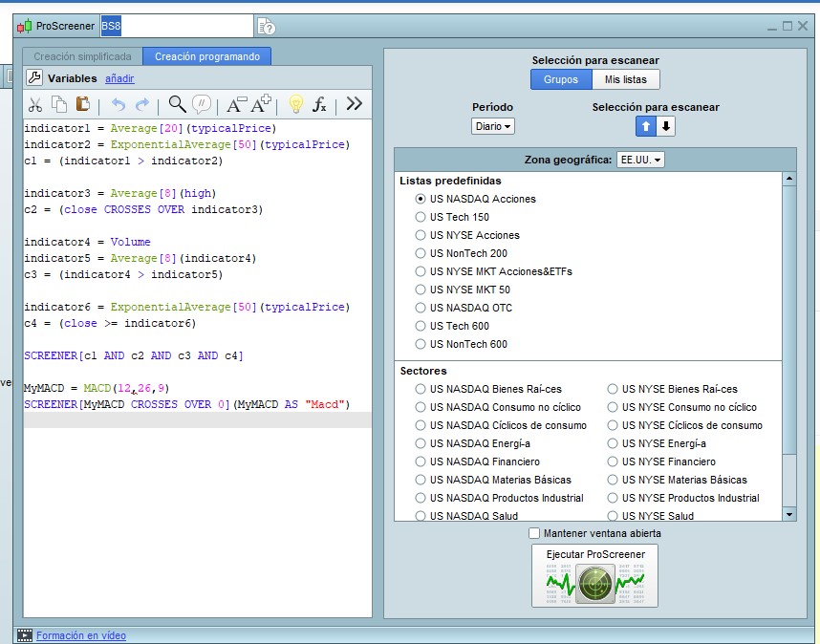The height and width of the screenshot is (644, 820).
Task: Click the paste clipboard icon
Action: click(83, 105)
